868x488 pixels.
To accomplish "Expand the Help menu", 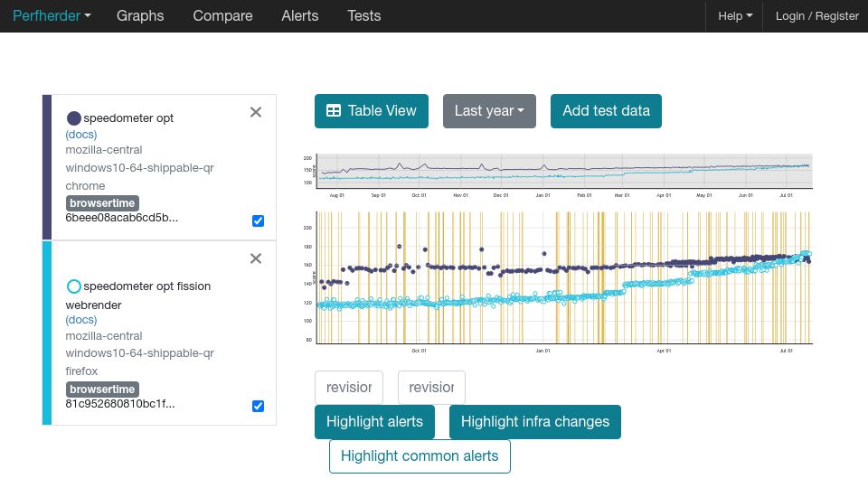I will pos(734,16).
